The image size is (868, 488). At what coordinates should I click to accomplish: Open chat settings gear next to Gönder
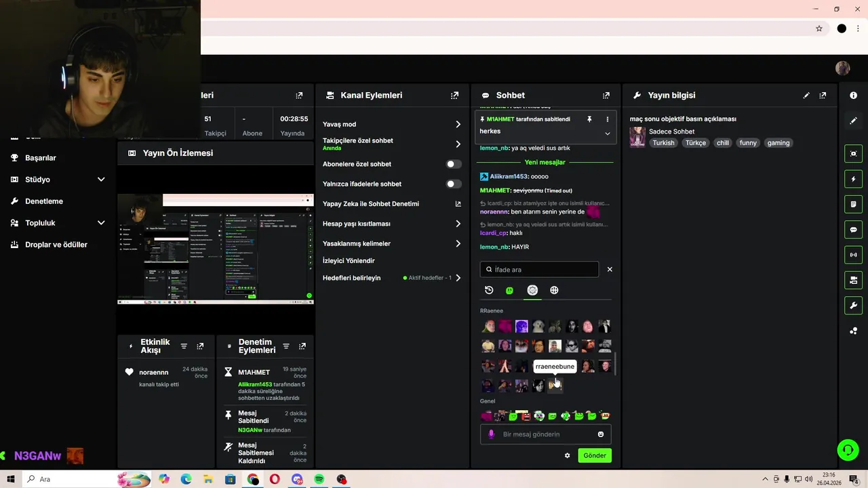click(x=568, y=455)
